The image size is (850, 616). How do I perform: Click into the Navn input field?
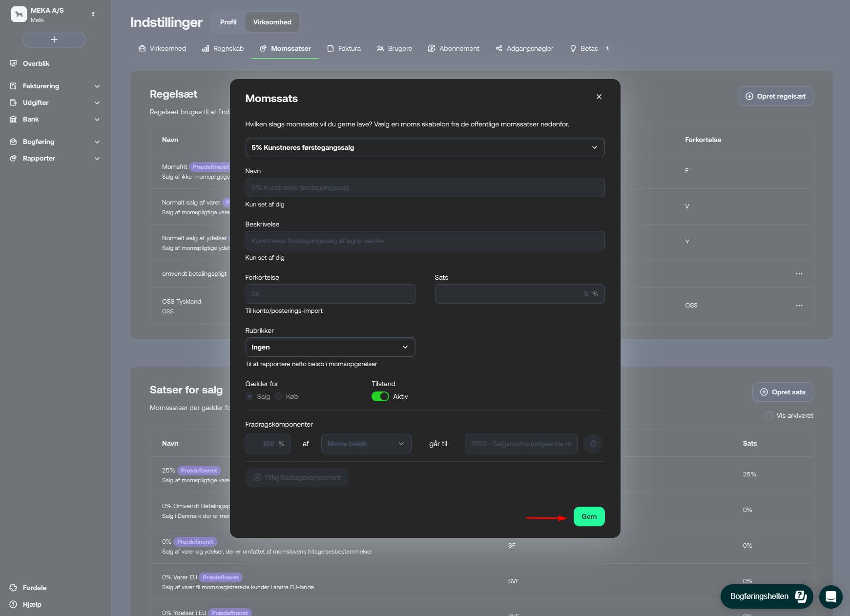coord(424,187)
